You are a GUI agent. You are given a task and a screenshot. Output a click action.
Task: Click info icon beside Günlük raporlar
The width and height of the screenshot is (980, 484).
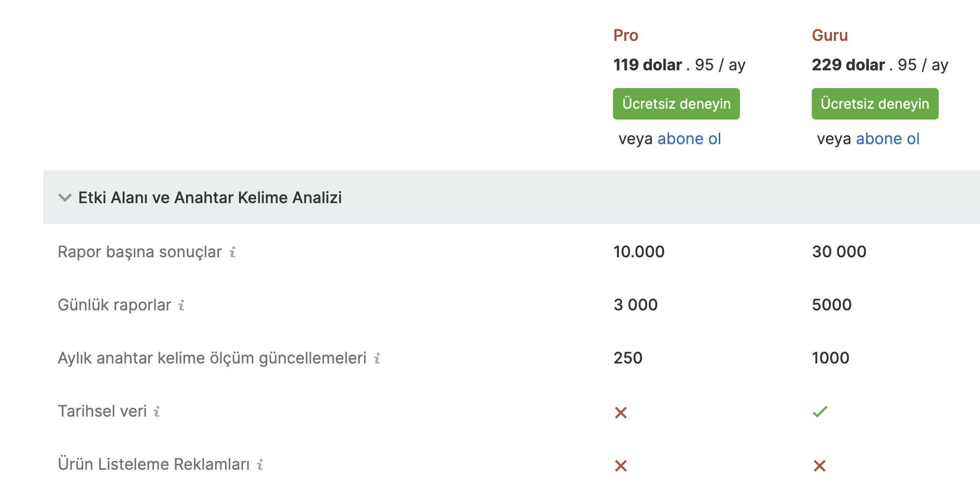[x=182, y=305]
